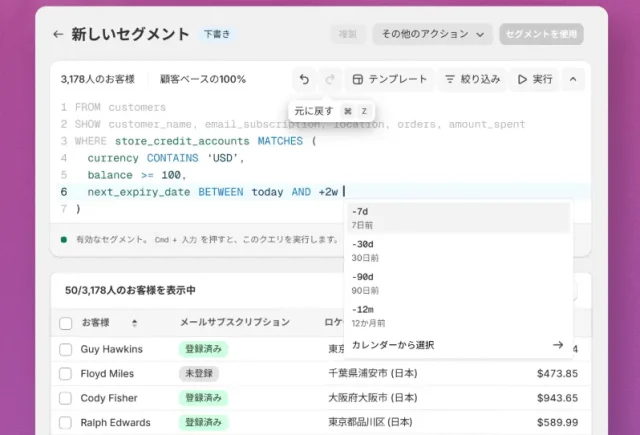This screenshot has width=640, height=435.
Task: Click WHERE store_credit_accounts MATCHES line
Action: pos(196,141)
